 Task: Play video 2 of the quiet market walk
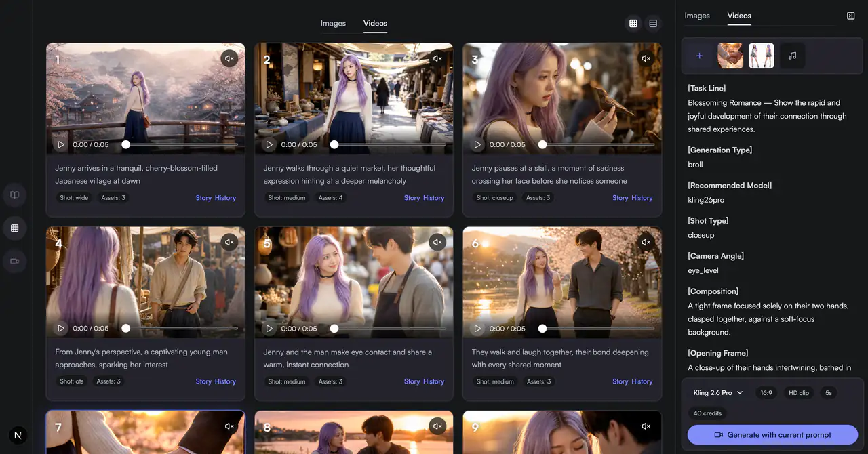[269, 144]
